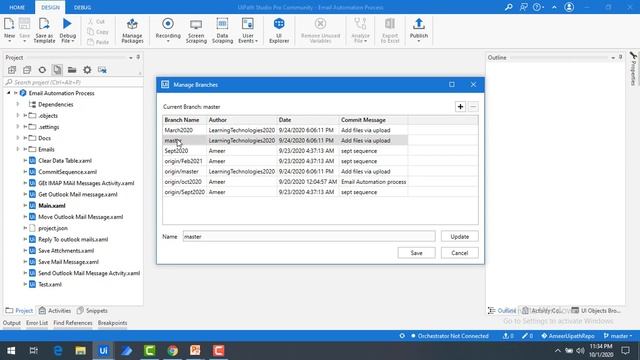
Task: Click the branch Name input field
Action: [x=309, y=236]
